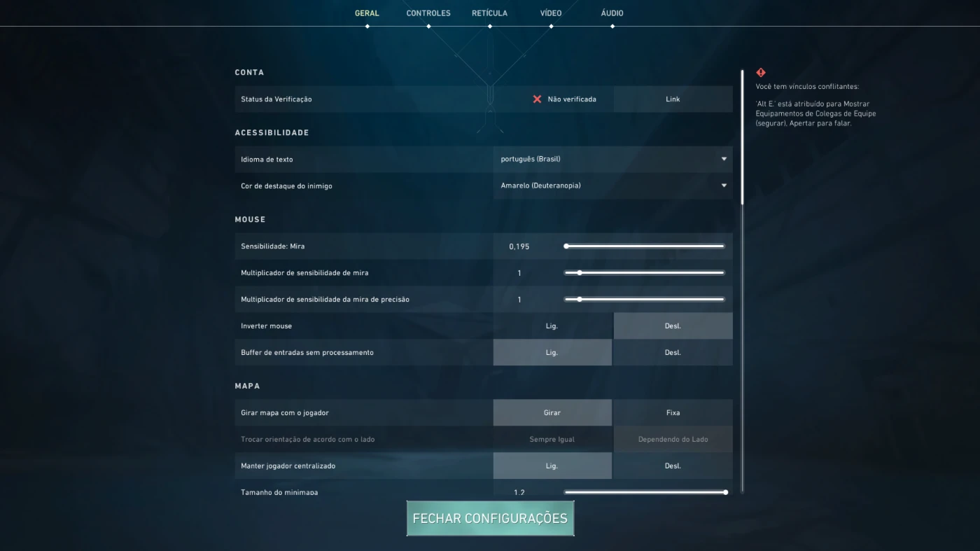This screenshot has height=551, width=980.
Task: Open the RETÍCULA tab
Action: [489, 13]
